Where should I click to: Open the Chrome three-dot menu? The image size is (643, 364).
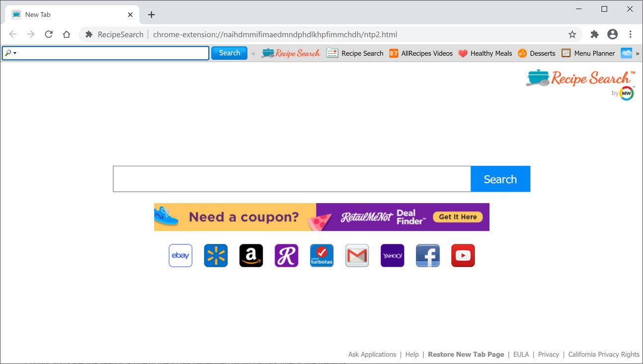[630, 34]
